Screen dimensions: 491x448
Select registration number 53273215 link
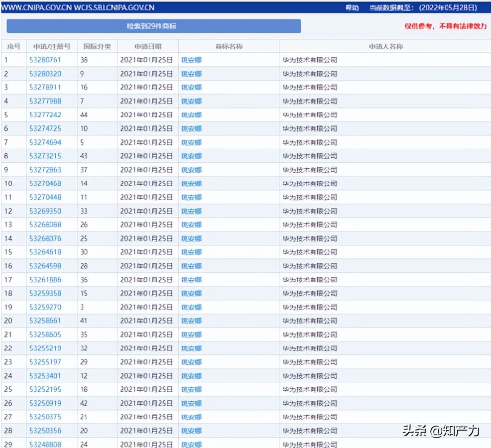point(45,156)
